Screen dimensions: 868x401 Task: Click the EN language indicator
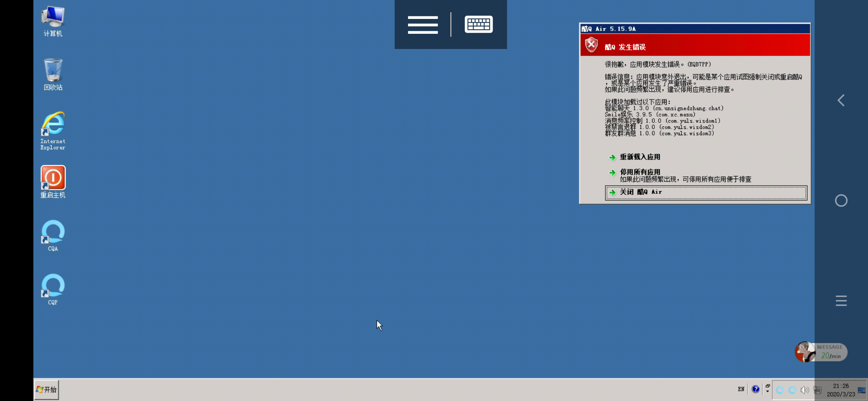[x=741, y=389]
